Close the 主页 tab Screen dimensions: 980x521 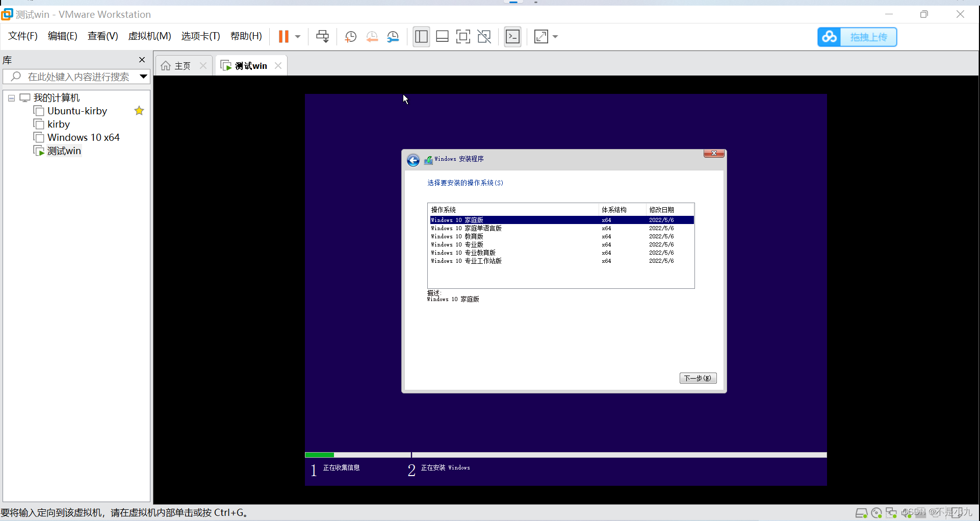(x=203, y=66)
